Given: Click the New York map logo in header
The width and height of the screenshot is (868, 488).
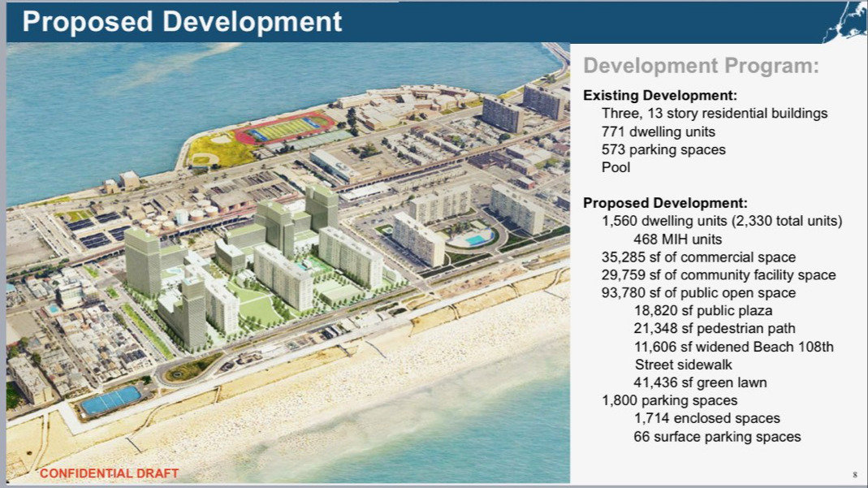Looking at the screenshot, I should coord(842,22).
